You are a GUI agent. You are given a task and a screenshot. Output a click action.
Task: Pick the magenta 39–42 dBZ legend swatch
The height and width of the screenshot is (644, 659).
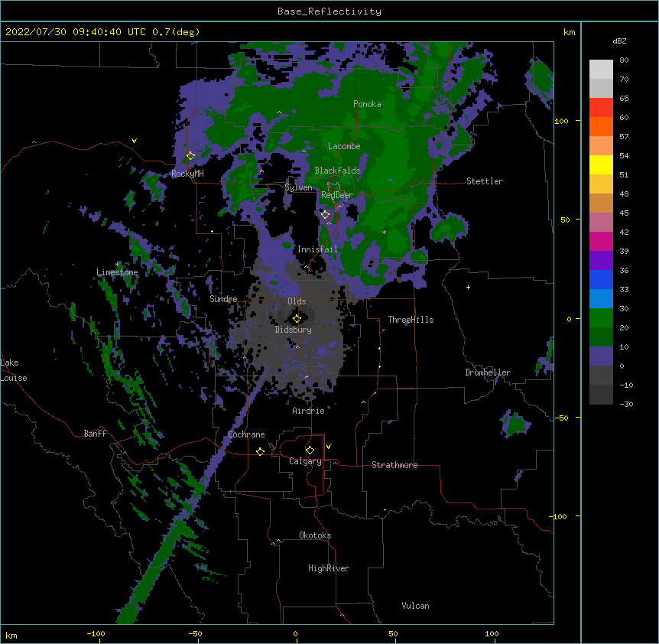pos(601,242)
